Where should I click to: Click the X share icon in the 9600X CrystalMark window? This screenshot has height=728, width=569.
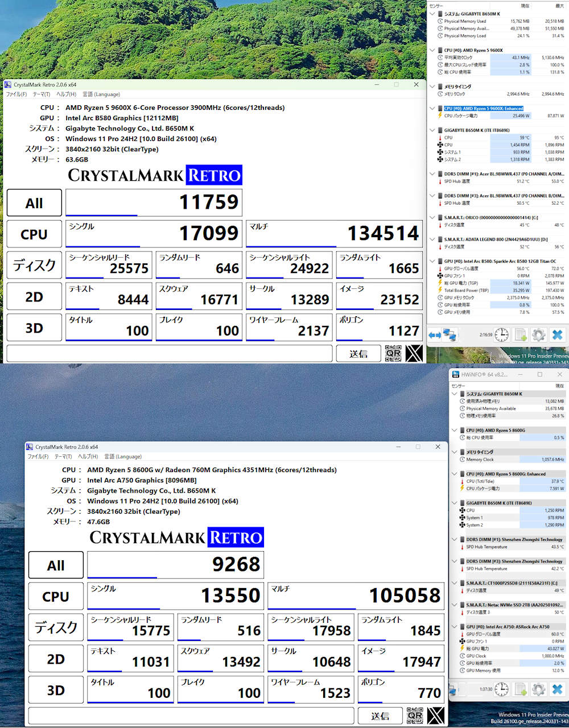[x=414, y=353]
